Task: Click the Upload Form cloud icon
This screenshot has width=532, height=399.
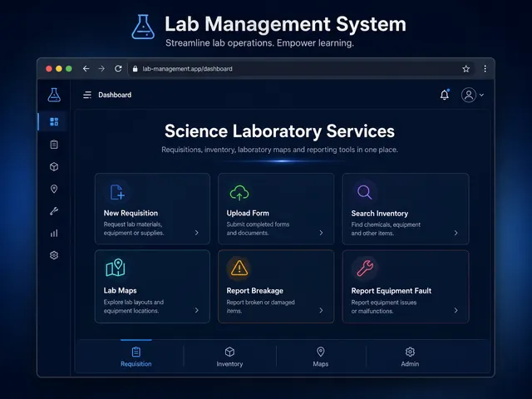Action: click(x=239, y=193)
